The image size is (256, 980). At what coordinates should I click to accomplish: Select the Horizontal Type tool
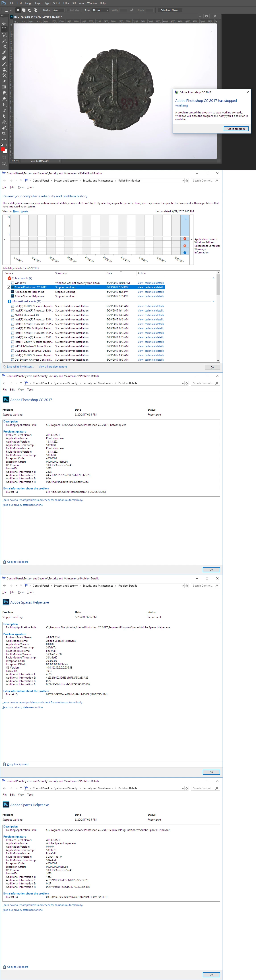pyautogui.click(x=4, y=110)
